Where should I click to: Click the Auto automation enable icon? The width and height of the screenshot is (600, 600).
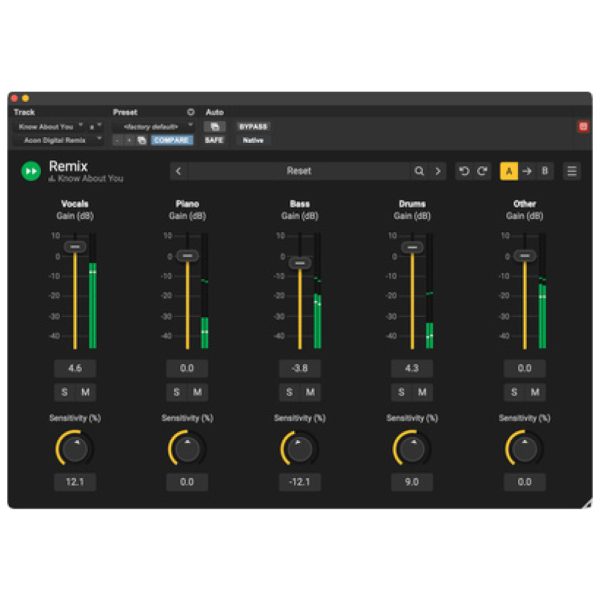click(x=215, y=127)
